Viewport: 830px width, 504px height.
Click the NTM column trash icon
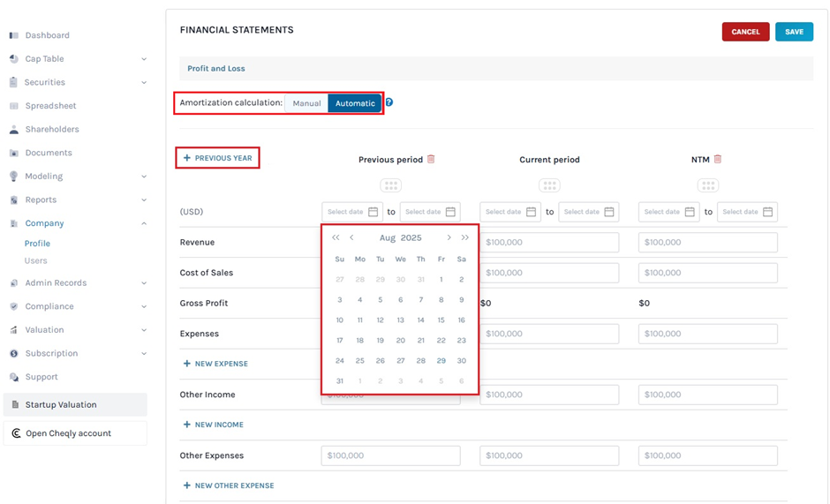pyautogui.click(x=718, y=160)
